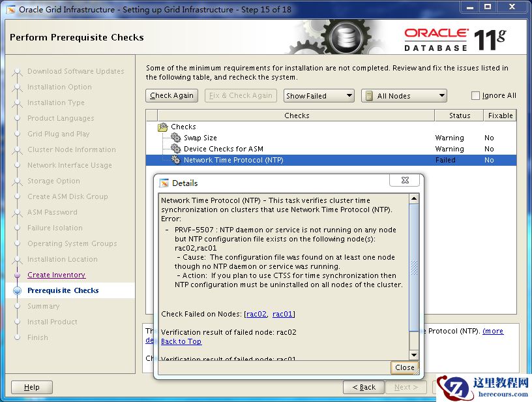Go to previous step with Back button
532x402 pixels.
coord(364,387)
